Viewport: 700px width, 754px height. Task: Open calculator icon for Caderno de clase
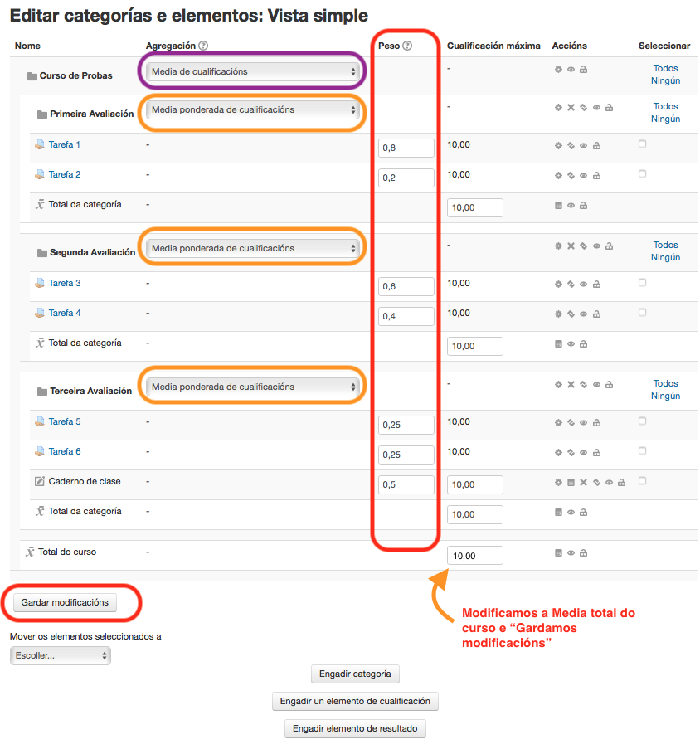[x=571, y=483]
